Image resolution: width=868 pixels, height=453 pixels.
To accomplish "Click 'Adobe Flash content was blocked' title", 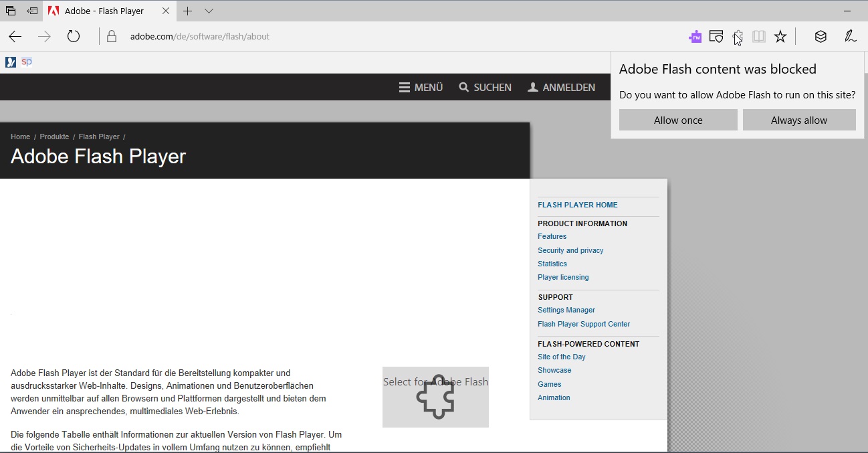I will pos(718,69).
